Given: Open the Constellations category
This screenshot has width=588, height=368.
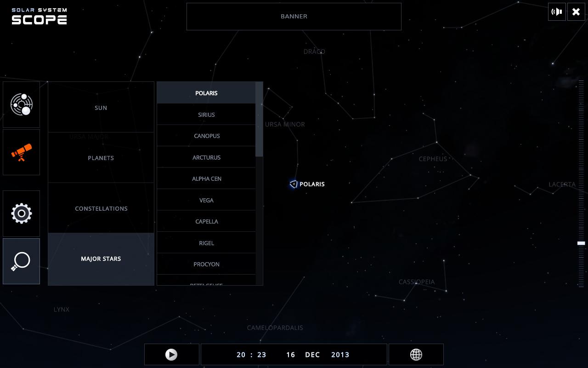Looking at the screenshot, I should [x=101, y=208].
